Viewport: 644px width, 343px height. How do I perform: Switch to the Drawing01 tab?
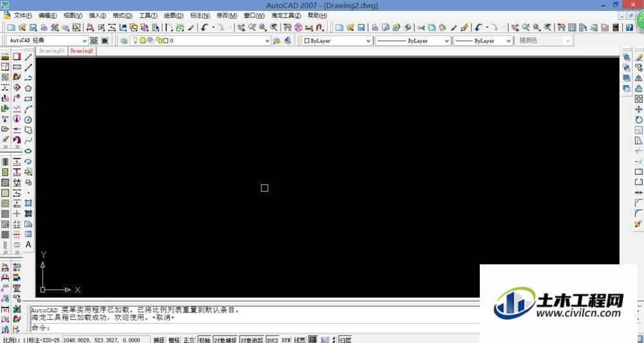52,50
